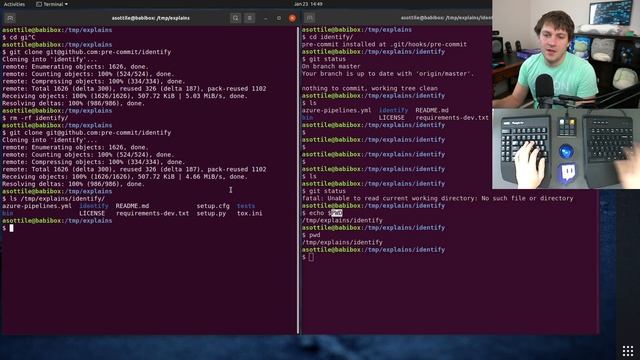The height and width of the screenshot is (360, 640).
Task: Click the 'On branch master' line
Action: tap(331, 66)
